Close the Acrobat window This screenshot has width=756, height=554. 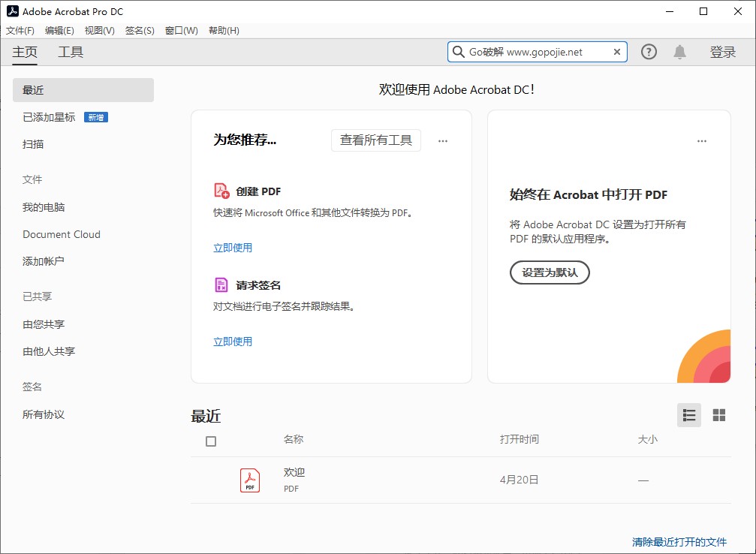point(738,11)
